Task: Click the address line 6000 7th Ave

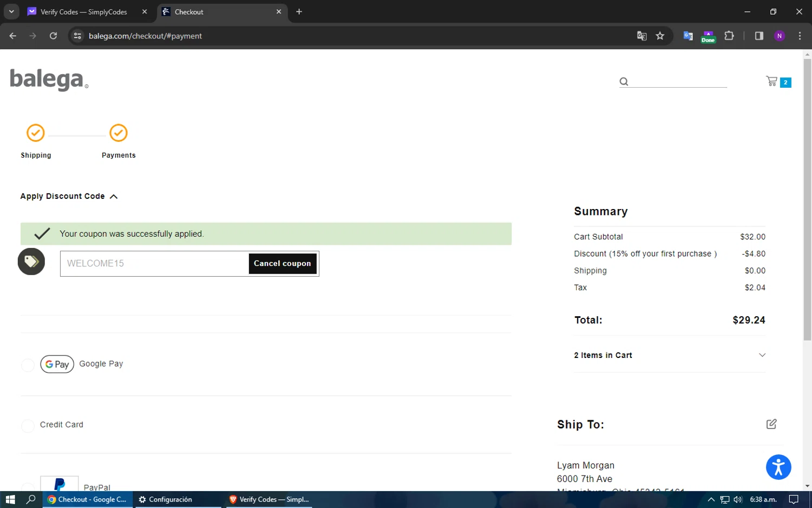Action: point(585,479)
